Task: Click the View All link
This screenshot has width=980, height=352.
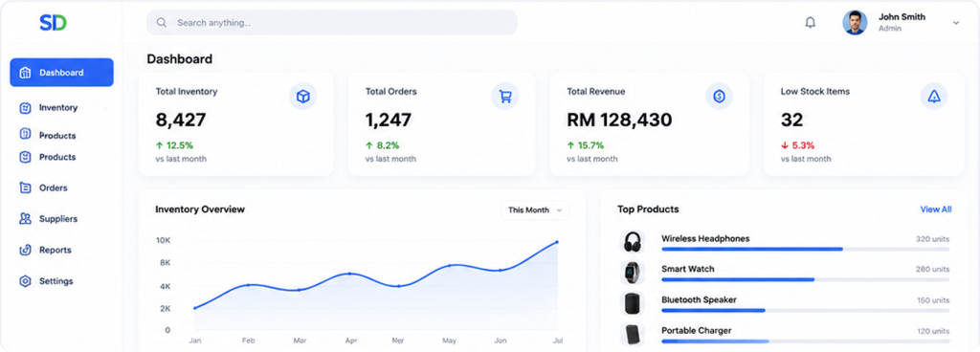Action: pyautogui.click(x=936, y=209)
